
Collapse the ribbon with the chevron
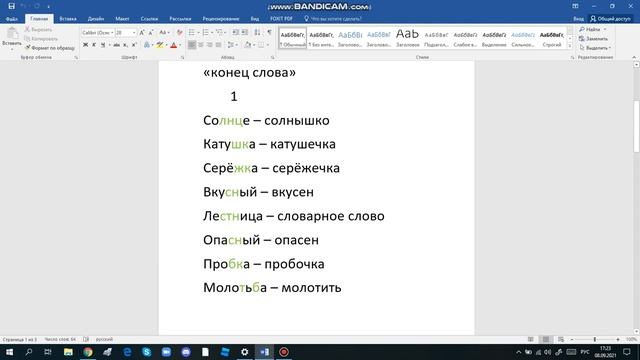634,57
